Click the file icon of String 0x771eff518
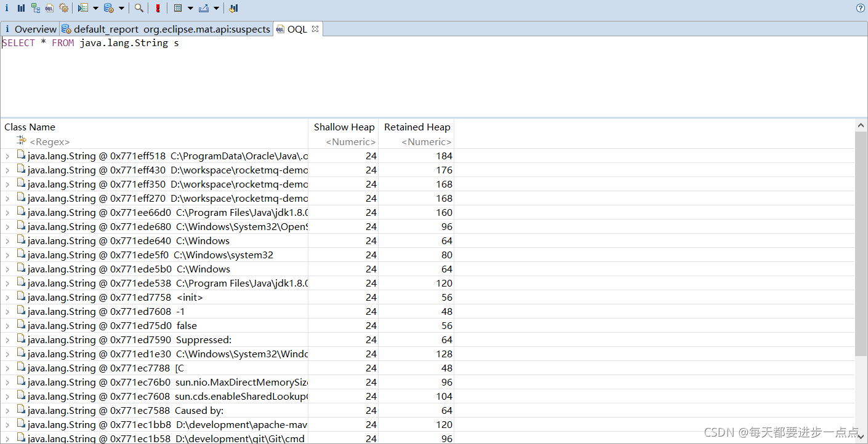Viewport: 868px width, 444px height. 21,155
